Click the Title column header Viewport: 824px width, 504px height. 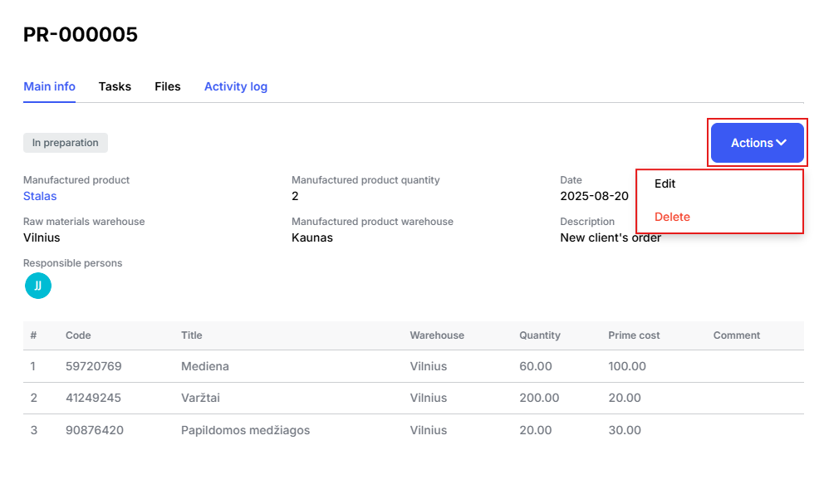coord(191,335)
